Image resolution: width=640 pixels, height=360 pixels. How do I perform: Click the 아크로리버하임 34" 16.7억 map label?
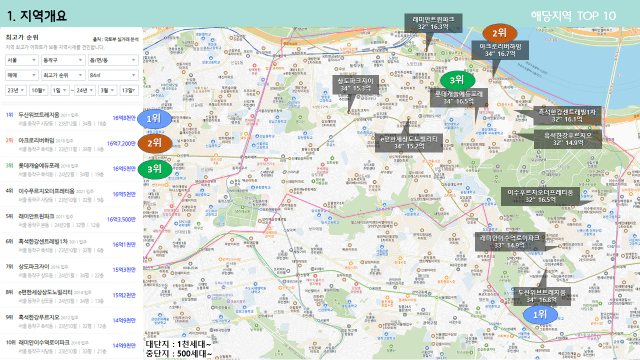[x=500, y=50]
